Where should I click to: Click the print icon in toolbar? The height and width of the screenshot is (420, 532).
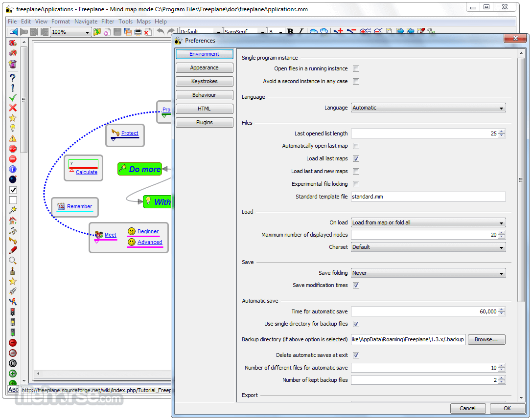(138, 32)
